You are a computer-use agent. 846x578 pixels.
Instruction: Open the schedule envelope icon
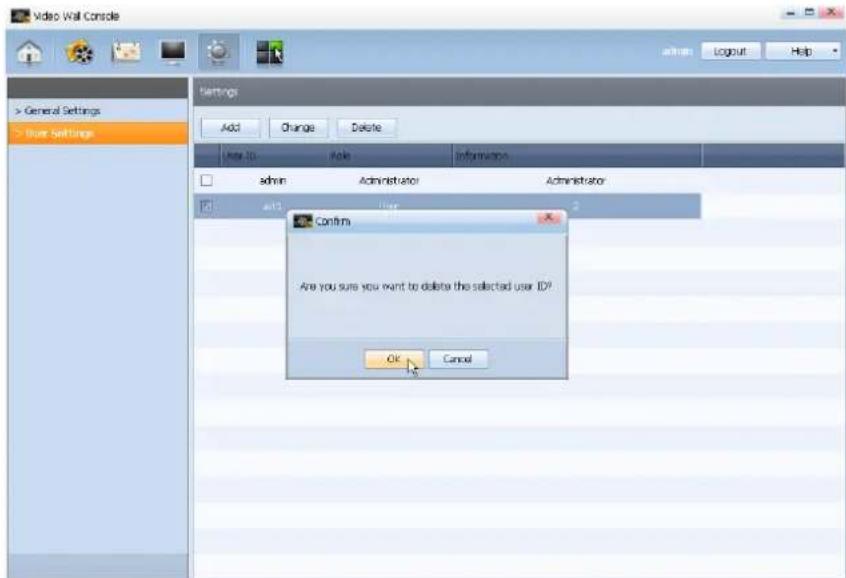(126, 52)
